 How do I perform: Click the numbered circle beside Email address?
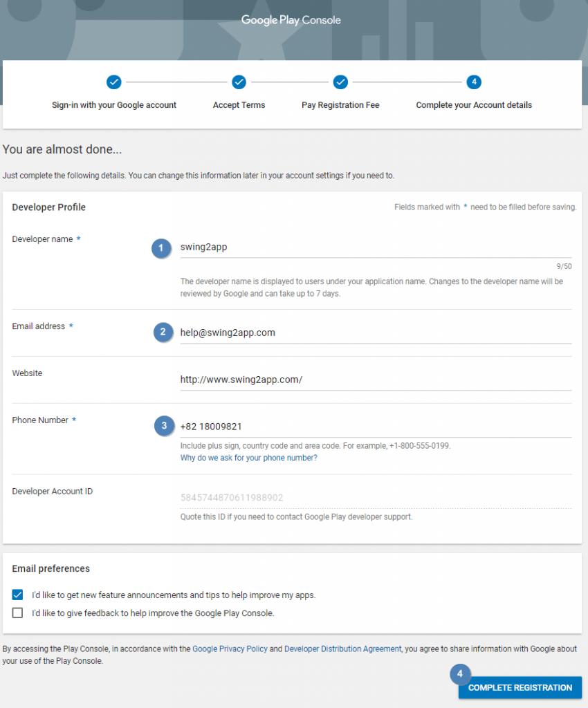pos(163,332)
